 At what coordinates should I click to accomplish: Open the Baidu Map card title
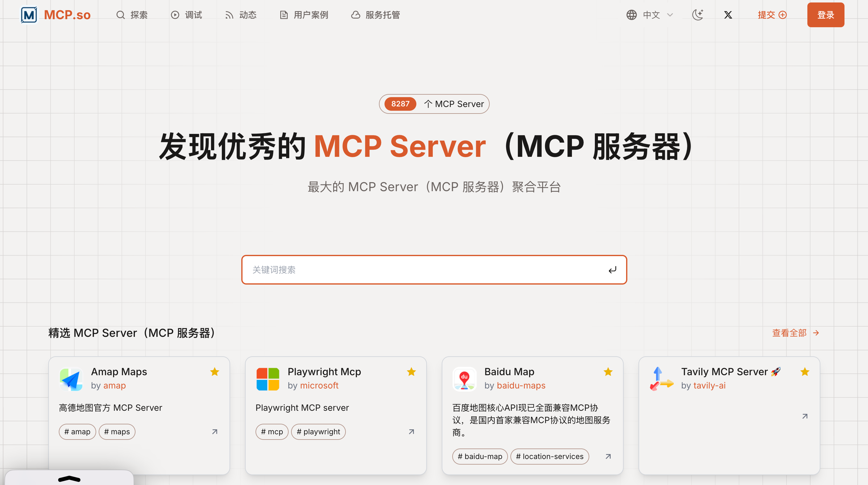click(509, 371)
